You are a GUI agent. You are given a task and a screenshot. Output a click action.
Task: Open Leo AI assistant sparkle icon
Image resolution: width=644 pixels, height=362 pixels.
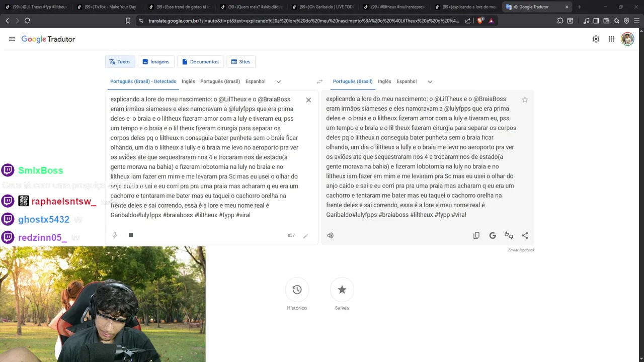(x=616, y=21)
